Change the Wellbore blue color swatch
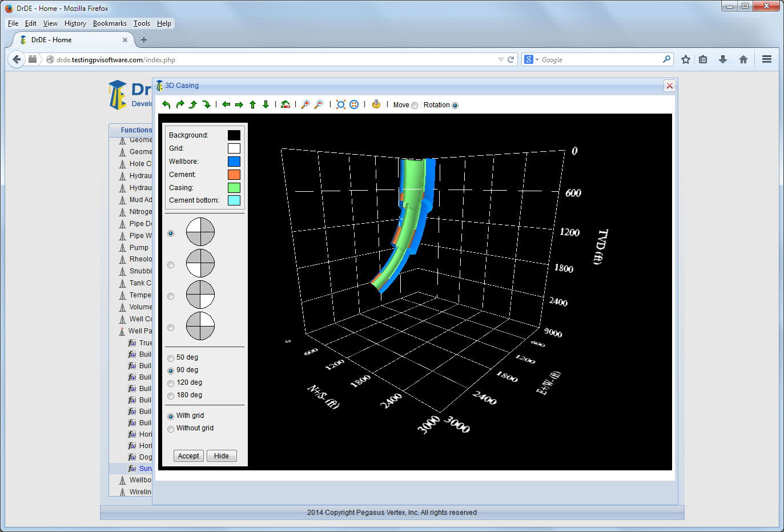This screenshot has width=784, height=532. 234,162
